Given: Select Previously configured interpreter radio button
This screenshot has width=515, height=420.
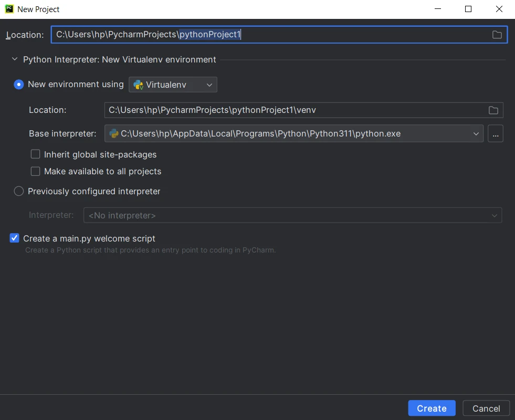Looking at the screenshot, I should click(19, 191).
